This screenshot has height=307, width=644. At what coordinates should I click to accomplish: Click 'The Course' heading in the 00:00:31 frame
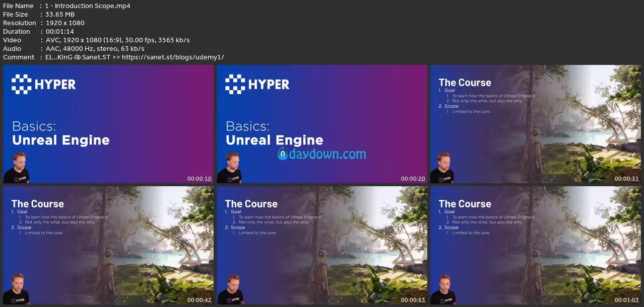click(x=465, y=83)
